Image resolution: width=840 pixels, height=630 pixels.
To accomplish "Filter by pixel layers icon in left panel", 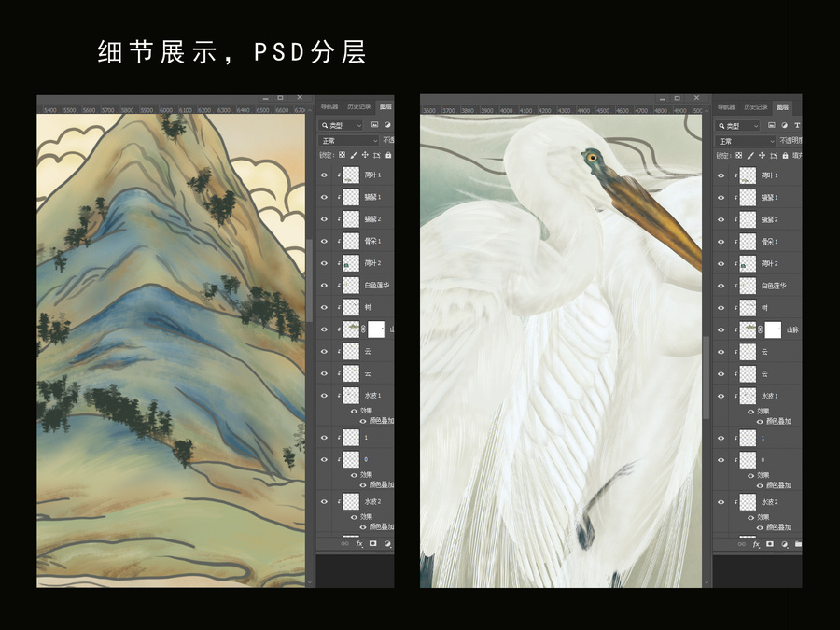I will click(374, 125).
